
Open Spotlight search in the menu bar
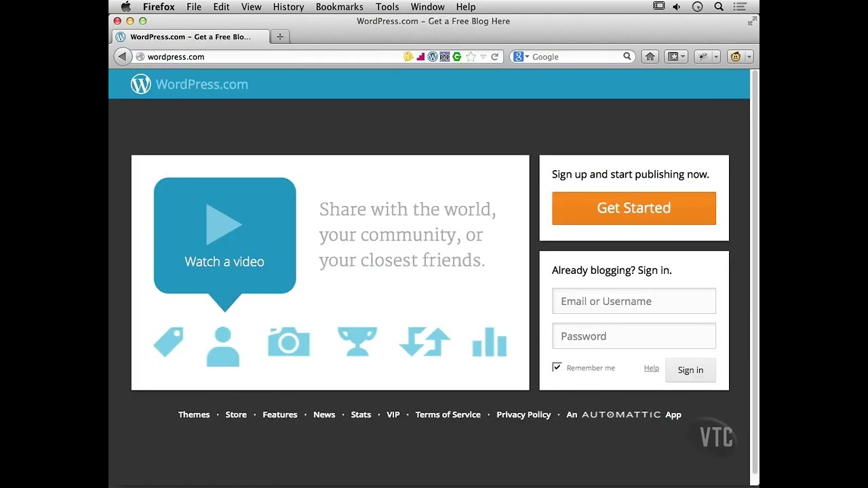point(719,7)
